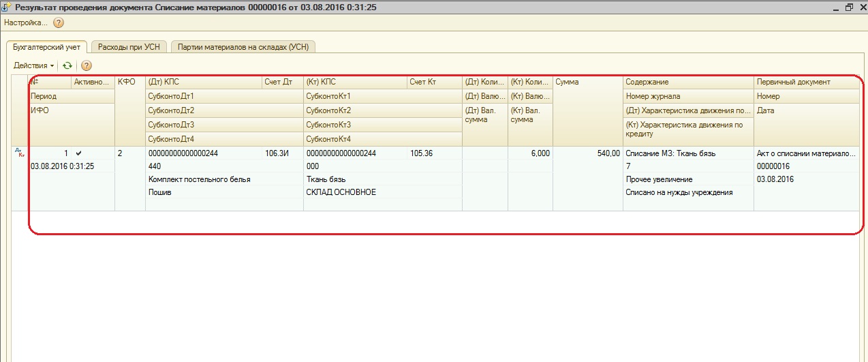
Task: Open Партии материалов на складах (УСН) tab
Action: tap(243, 47)
